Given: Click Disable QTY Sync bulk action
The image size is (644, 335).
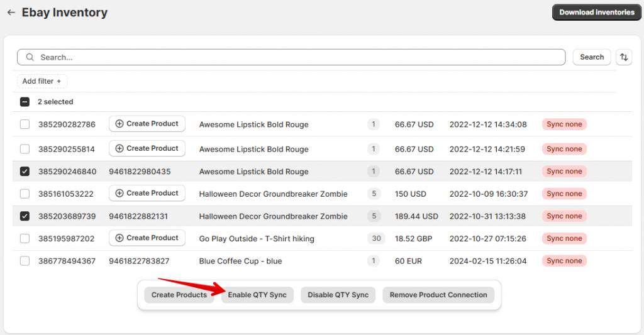Looking at the screenshot, I should [338, 295].
